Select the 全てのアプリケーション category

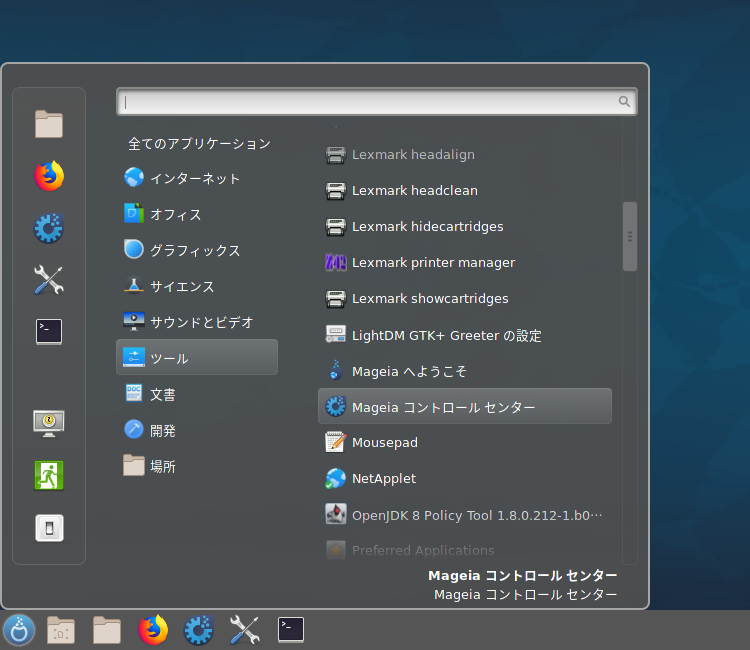click(197, 143)
